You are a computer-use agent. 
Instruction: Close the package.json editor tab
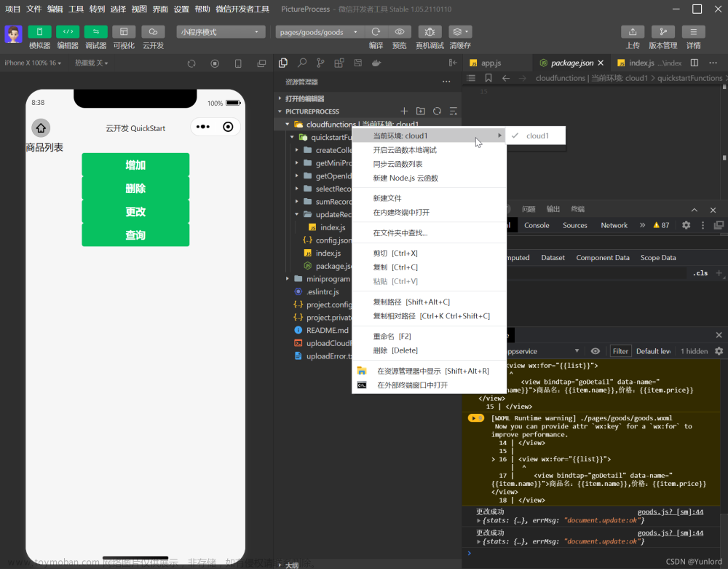pyautogui.click(x=601, y=63)
